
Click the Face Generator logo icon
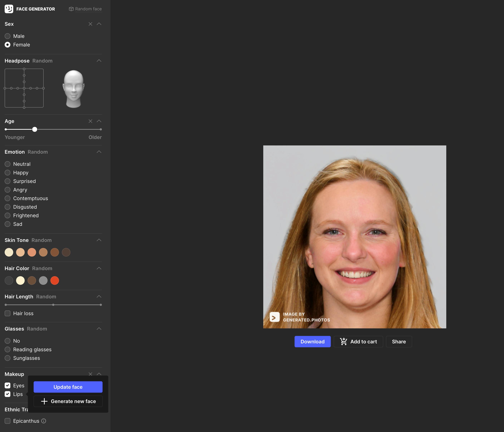(9, 9)
